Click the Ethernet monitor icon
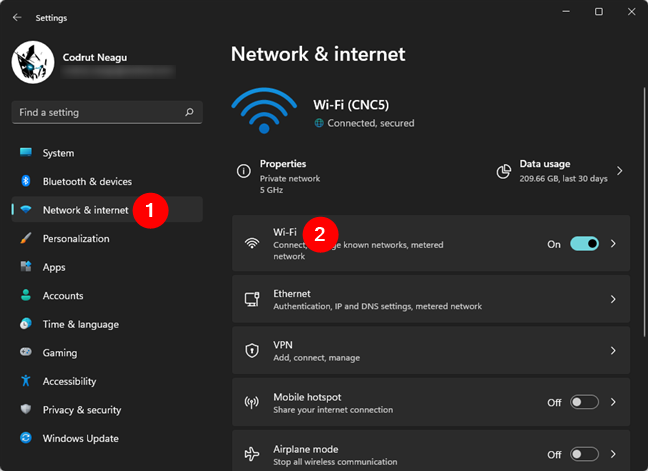Image resolution: width=648 pixels, height=471 pixels. (252, 299)
